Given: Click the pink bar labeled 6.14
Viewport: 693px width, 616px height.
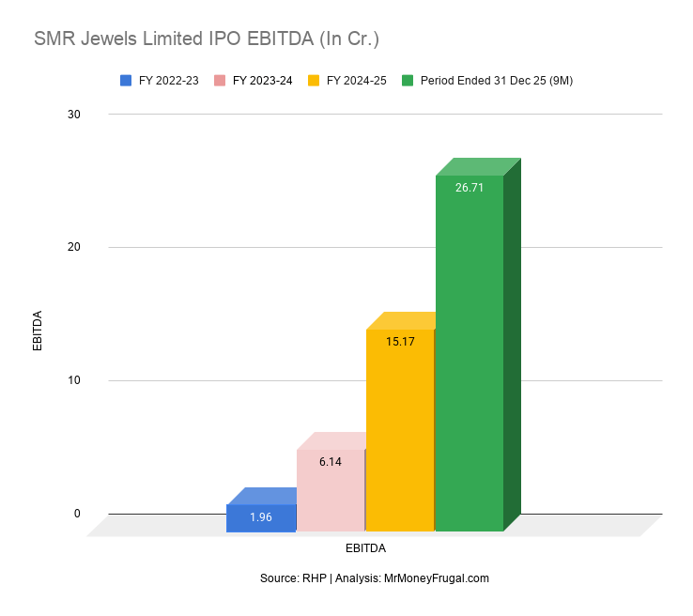Looking at the screenshot, I should point(331,490).
